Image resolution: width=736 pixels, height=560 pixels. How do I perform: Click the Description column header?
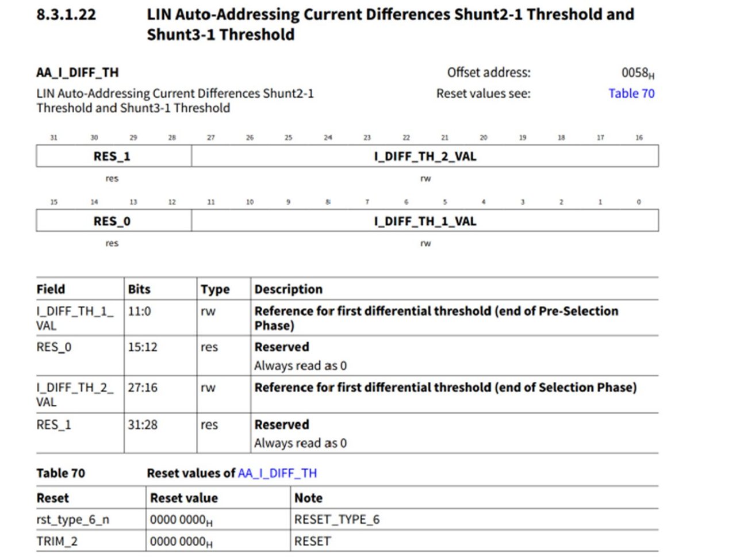(x=289, y=289)
